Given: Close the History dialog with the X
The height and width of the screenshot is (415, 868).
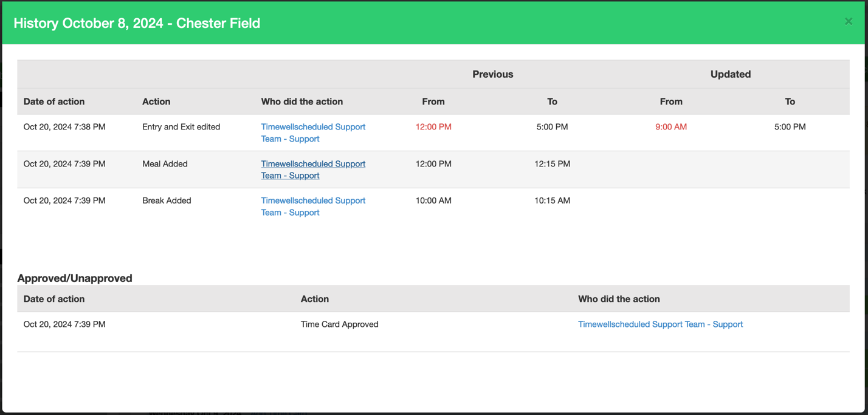Looking at the screenshot, I should pos(848,22).
